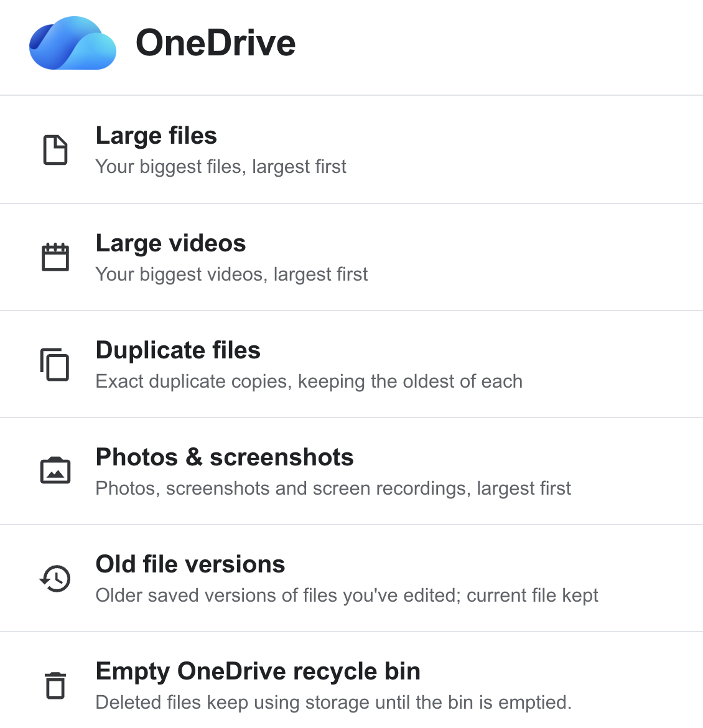Image resolution: width=703 pixels, height=728 pixels.
Task: Click "Your biggest files, largest first" description
Action: 221,167
